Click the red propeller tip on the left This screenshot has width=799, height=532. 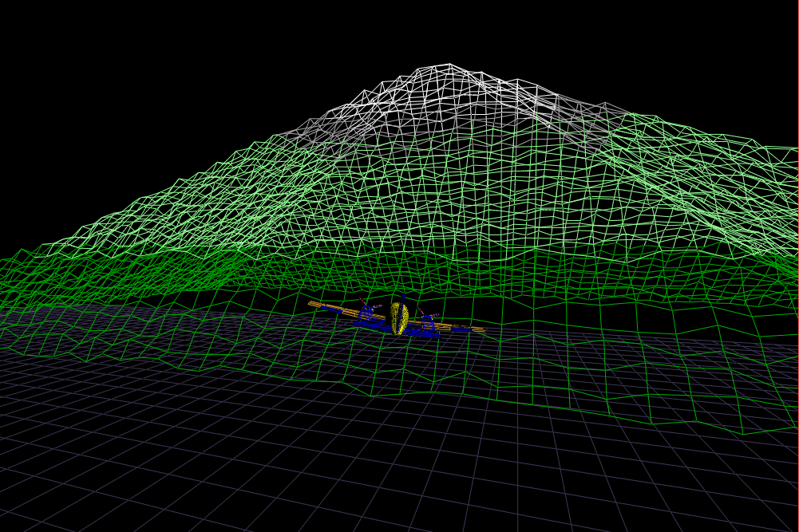pos(362,301)
